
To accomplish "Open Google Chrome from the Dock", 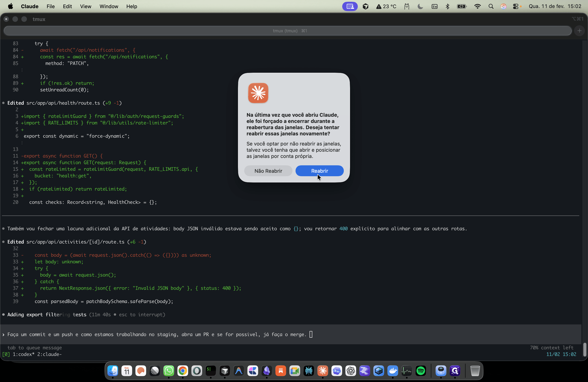I will [183, 371].
